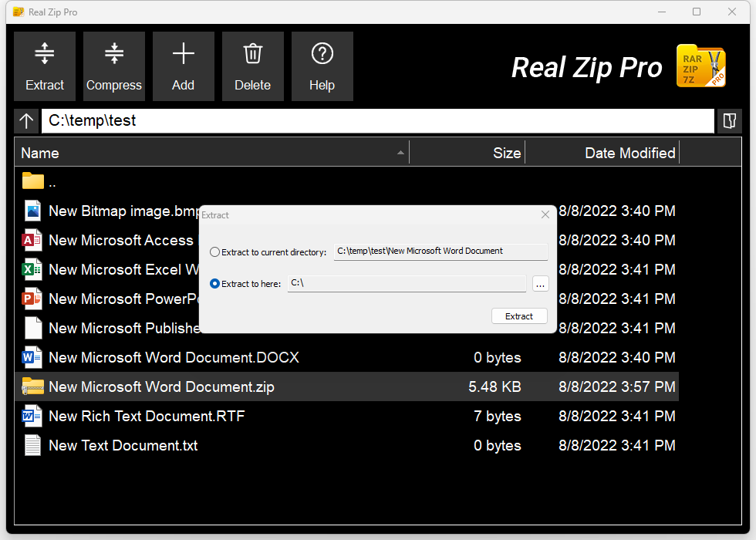
Task: Open the parent folder '..' entry
Action: point(39,182)
